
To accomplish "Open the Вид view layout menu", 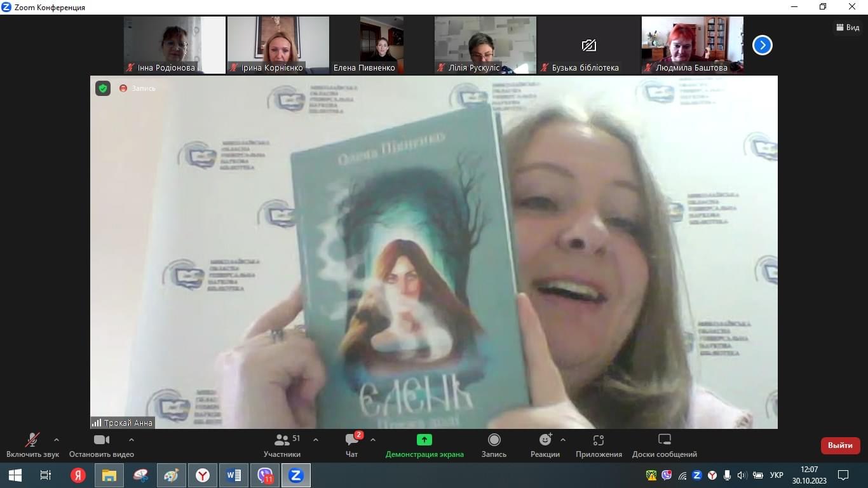I will pyautogui.click(x=848, y=27).
